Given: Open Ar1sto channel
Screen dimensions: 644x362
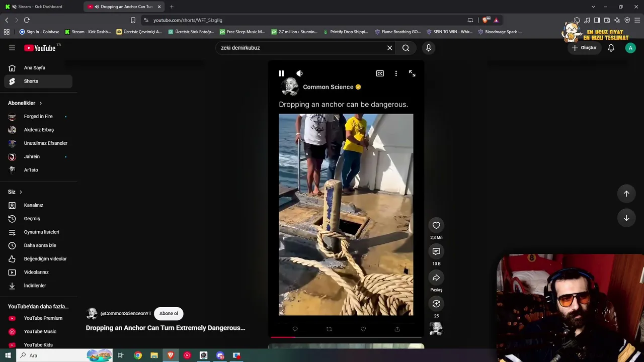Looking at the screenshot, I should [x=38, y=170].
